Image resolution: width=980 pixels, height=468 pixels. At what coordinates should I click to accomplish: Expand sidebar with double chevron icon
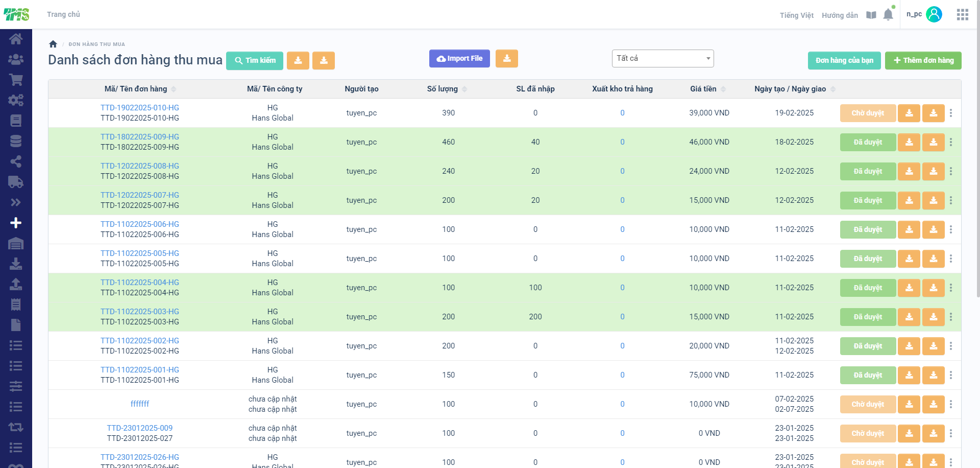click(x=16, y=202)
